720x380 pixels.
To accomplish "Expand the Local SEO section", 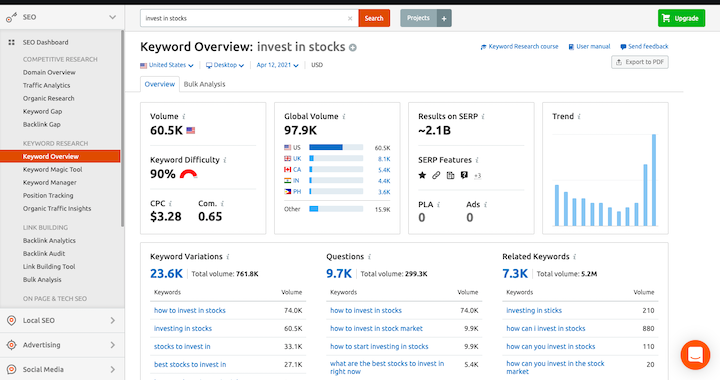I will 112,320.
